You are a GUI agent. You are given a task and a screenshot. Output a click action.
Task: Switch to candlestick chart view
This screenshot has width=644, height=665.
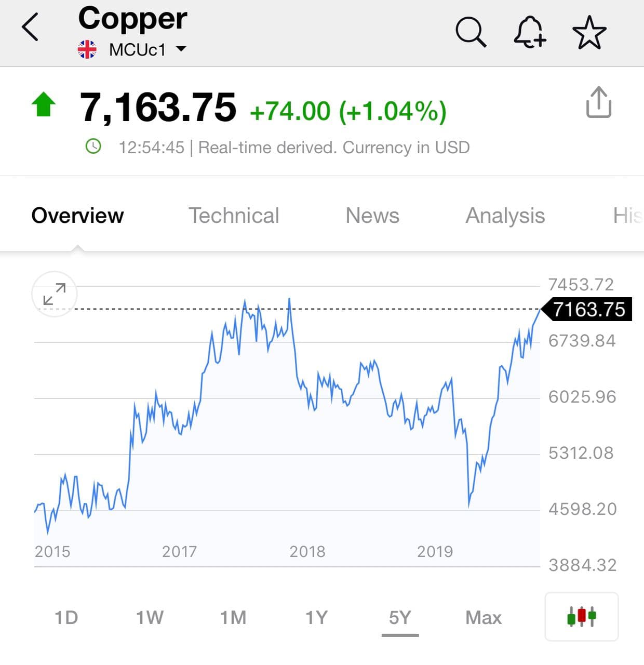[x=581, y=617]
